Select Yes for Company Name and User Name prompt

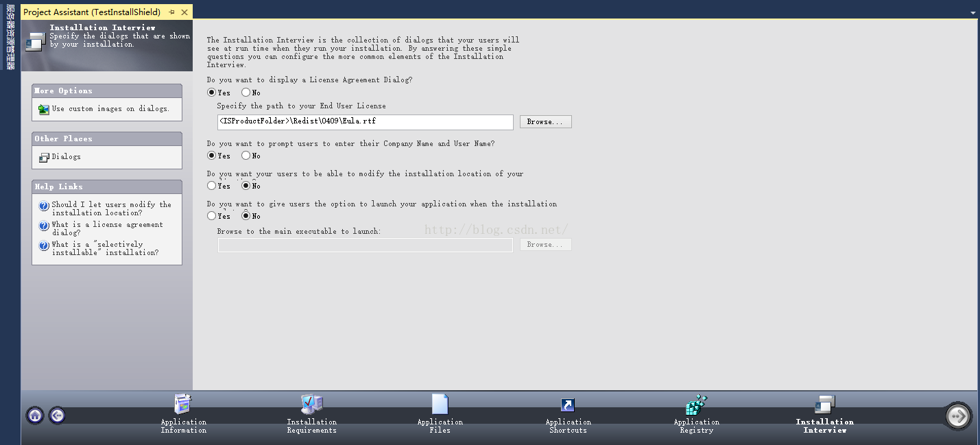(211, 156)
